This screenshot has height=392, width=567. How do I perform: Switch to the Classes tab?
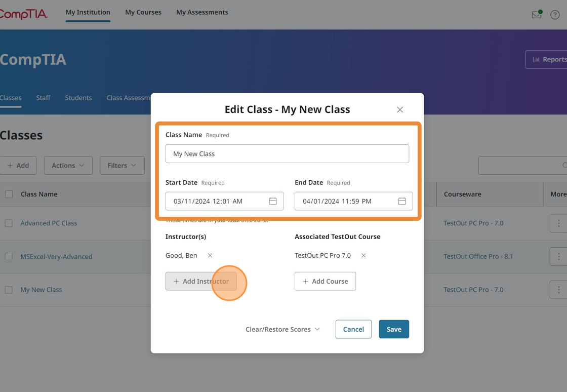click(11, 98)
